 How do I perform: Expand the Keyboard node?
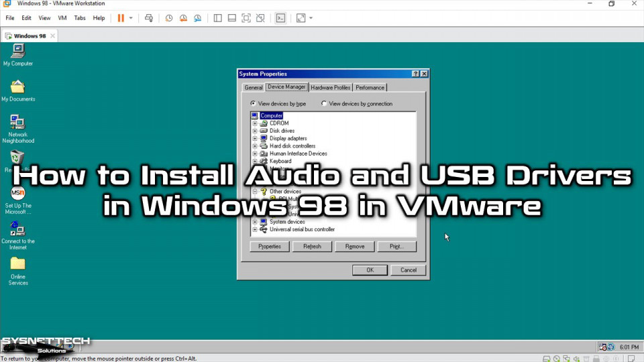point(255,162)
